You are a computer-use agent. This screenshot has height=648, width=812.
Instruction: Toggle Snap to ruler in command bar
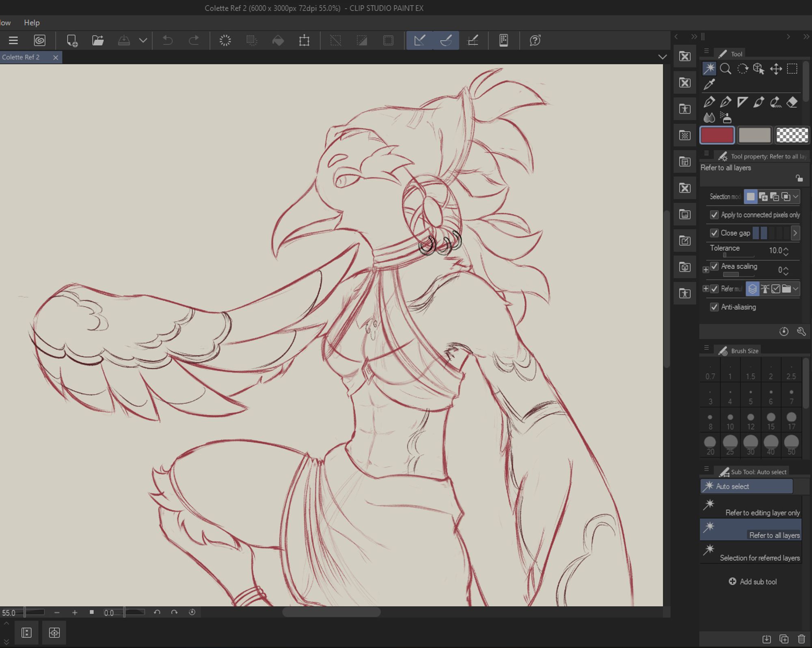pyautogui.click(x=420, y=40)
